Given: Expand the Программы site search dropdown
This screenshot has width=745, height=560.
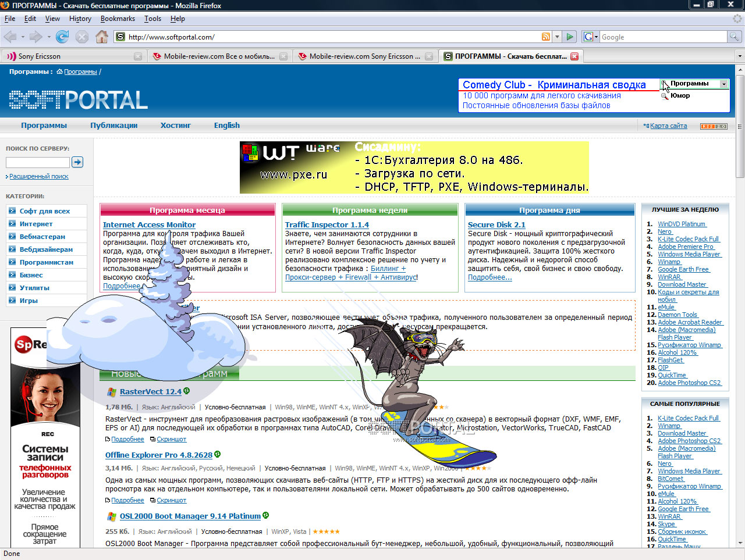Looking at the screenshot, I should point(723,84).
